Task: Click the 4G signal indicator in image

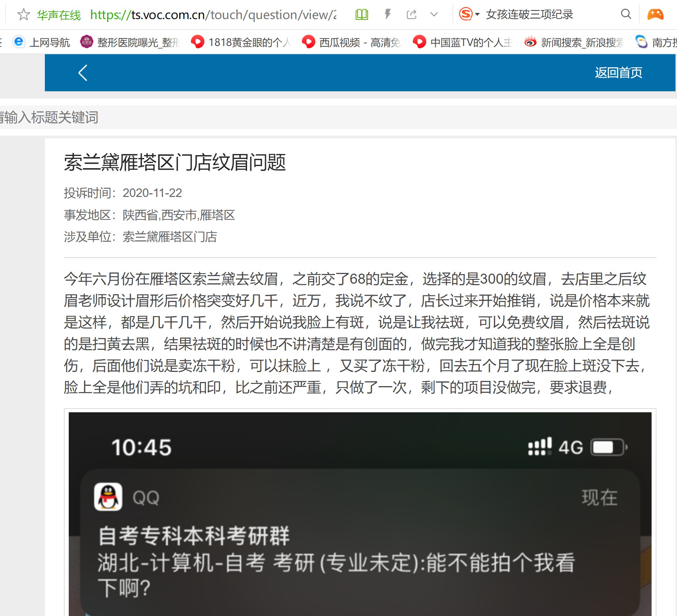Action: click(555, 447)
